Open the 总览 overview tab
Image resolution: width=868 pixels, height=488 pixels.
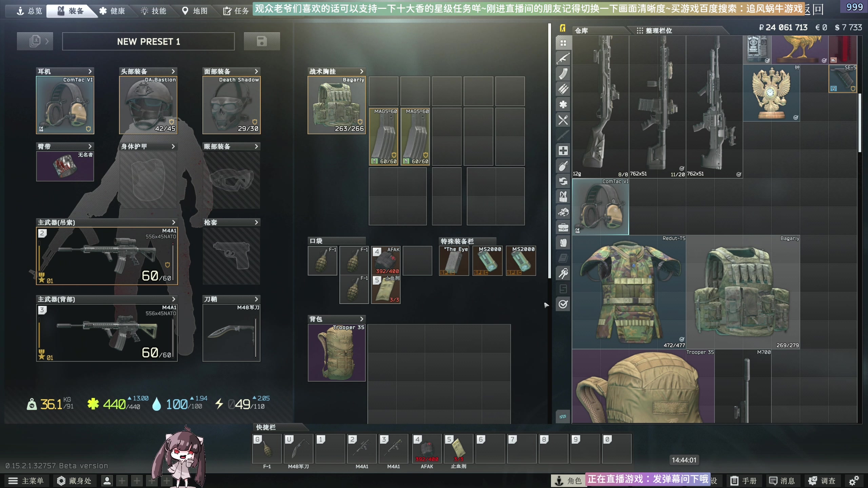pyautogui.click(x=29, y=11)
